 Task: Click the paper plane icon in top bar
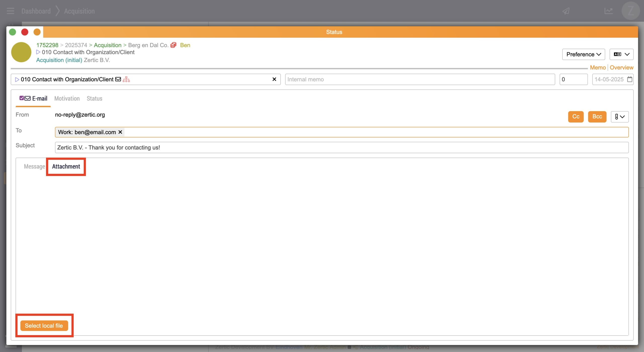pyautogui.click(x=566, y=11)
